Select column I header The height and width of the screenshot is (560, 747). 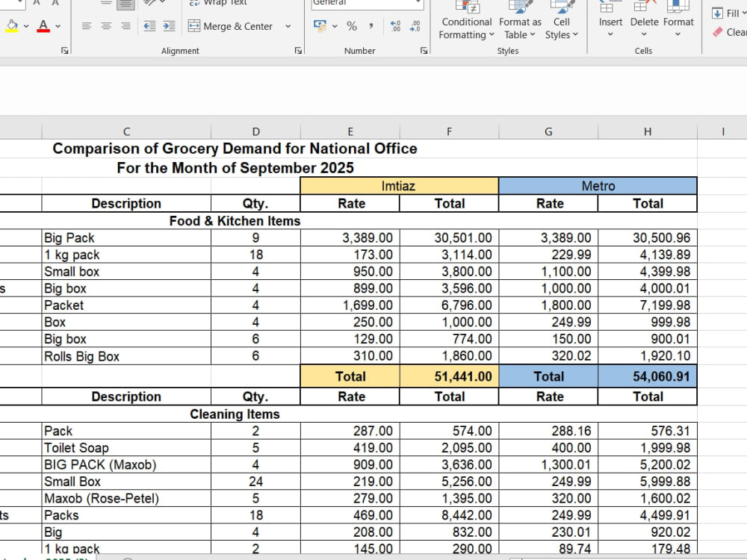coord(722,131)
